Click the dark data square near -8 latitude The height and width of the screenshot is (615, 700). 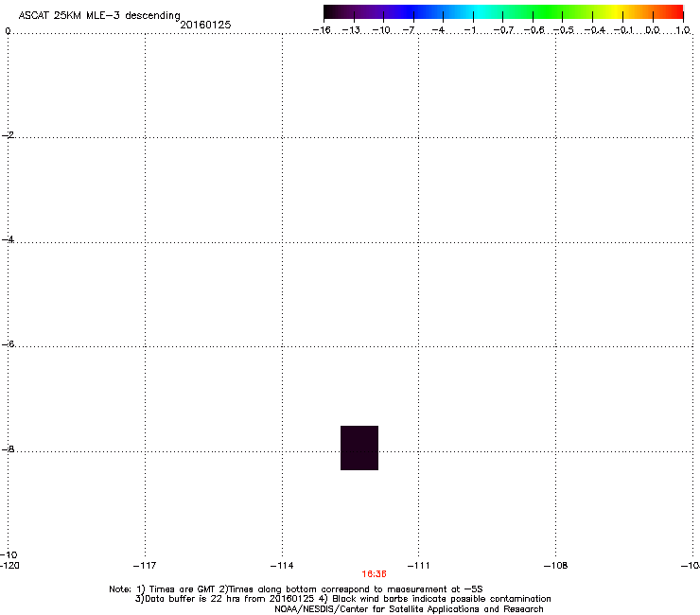pos(359,448)
